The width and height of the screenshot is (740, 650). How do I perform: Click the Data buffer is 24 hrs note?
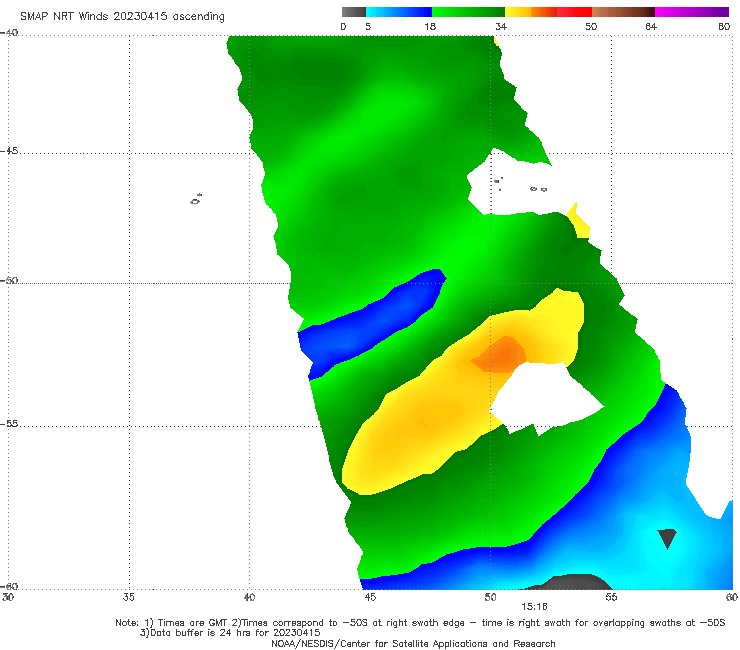tap(230, 633)
